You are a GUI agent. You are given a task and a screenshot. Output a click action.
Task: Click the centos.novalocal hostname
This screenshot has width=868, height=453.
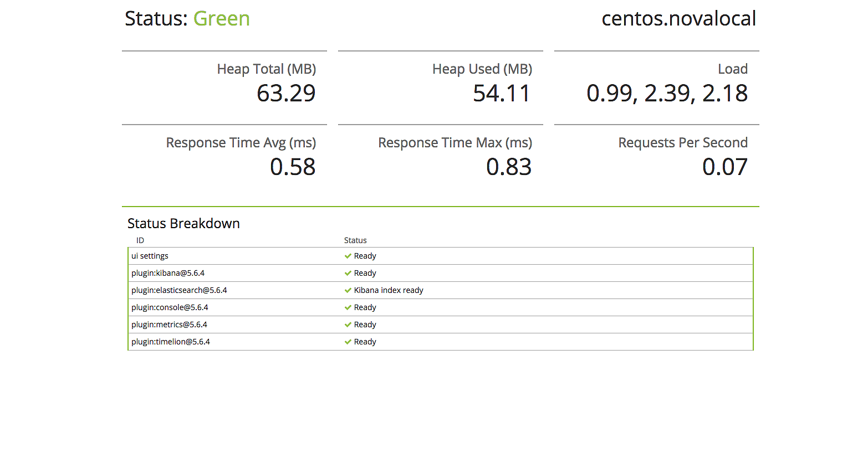tap(678, 19)
